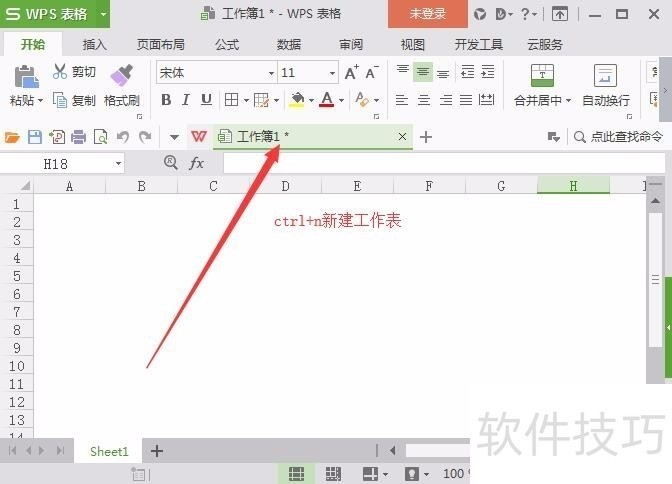Open fill color dropdown arrow
This screenshot has width=672, height=484.
[x=312, y=101]
